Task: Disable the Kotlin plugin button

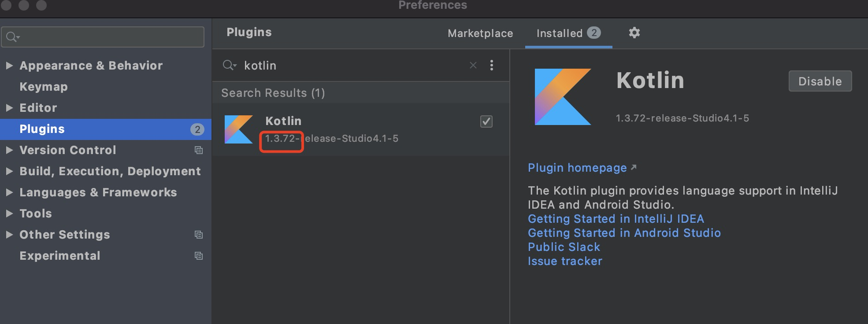Action: tap(820, 81)
